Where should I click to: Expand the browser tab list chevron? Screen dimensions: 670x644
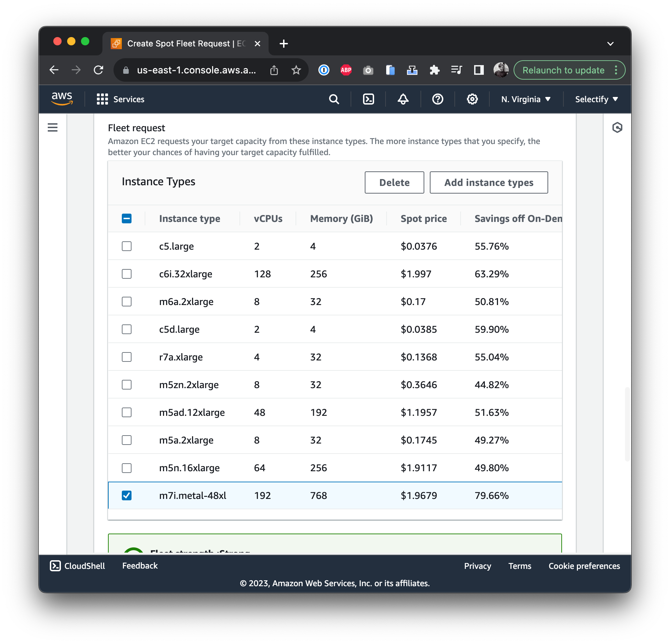pos(610,44)
